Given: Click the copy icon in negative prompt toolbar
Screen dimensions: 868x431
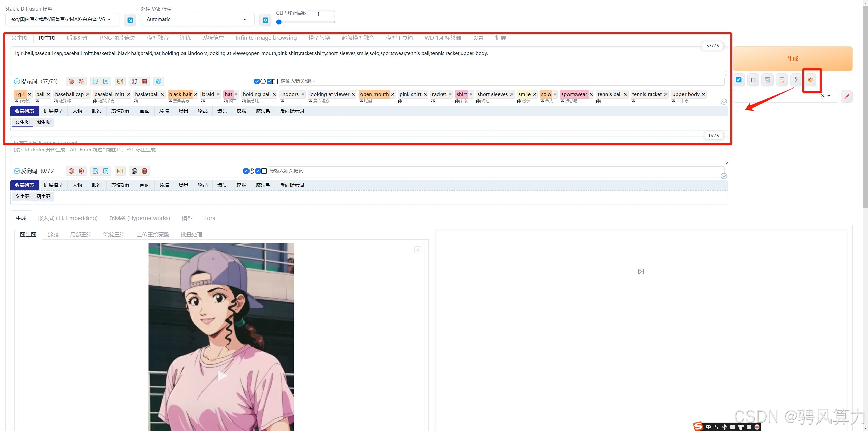Looking at the screenshot, I should [x=134, y=171].
